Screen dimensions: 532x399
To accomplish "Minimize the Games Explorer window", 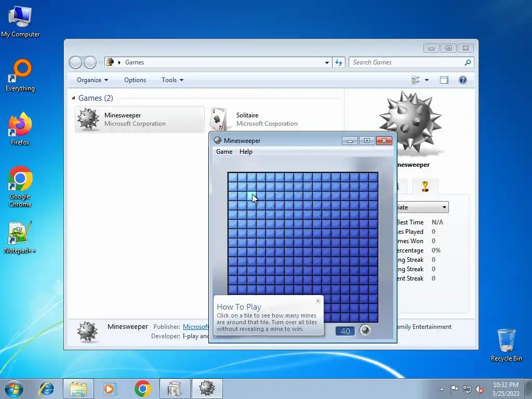I will tap(431, 48).
